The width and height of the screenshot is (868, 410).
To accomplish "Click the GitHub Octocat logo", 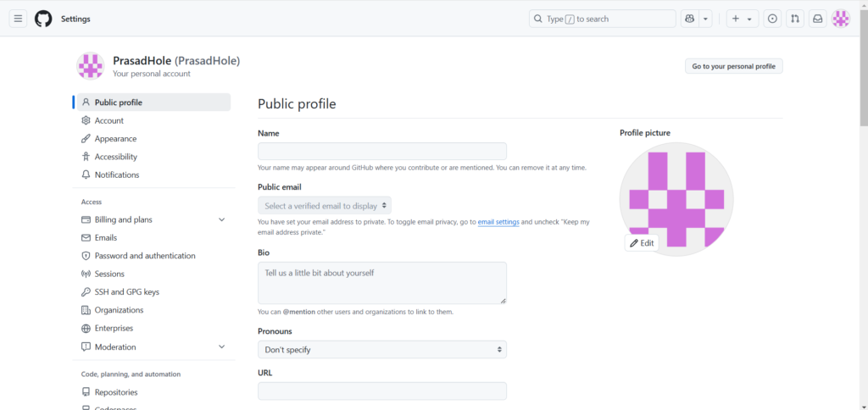I will pyautogui.click(x=43, y=19).
